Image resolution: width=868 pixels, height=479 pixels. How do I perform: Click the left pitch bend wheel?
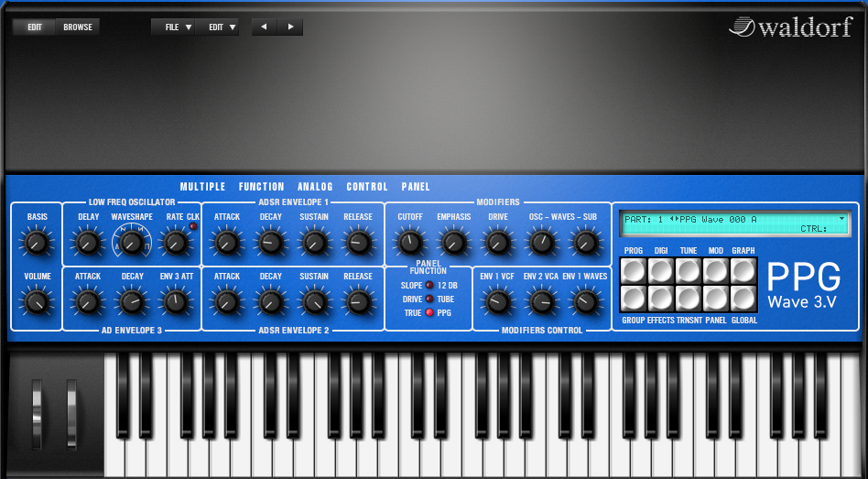click(x=38, y=413)
